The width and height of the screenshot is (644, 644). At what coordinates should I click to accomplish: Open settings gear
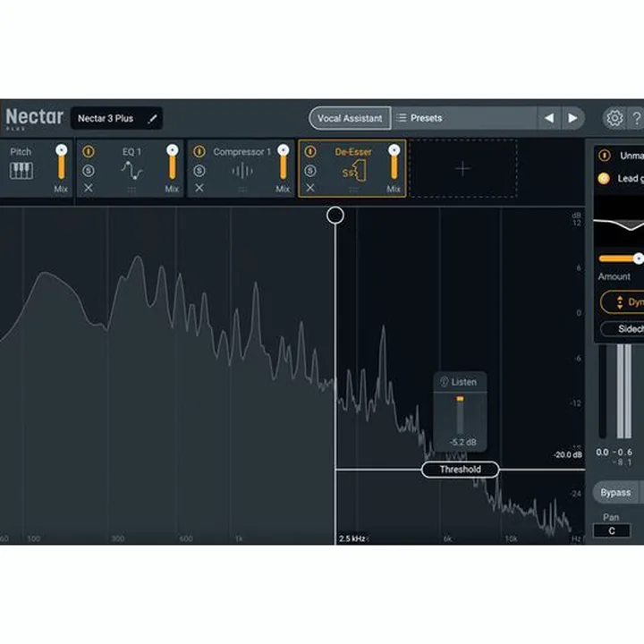[614, 118]
